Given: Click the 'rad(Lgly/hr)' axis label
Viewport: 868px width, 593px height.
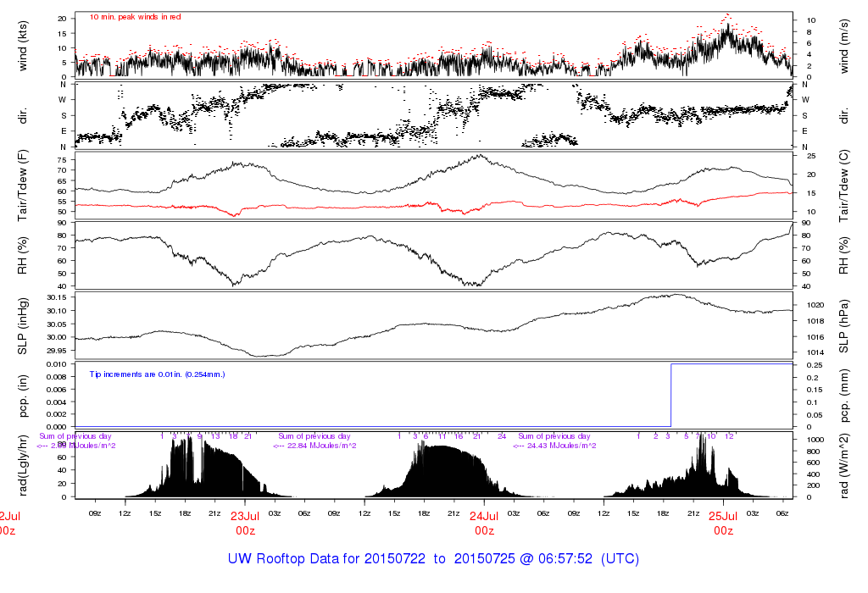Looking at the screenshot, I should pyautogui.click(x=23, y=465).
